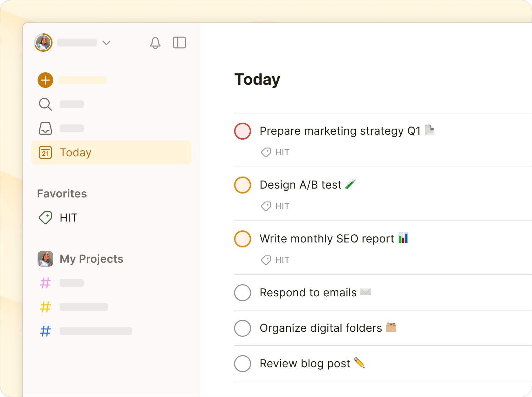
Task: Click the blue hash project icon
Action: (45, 331)
